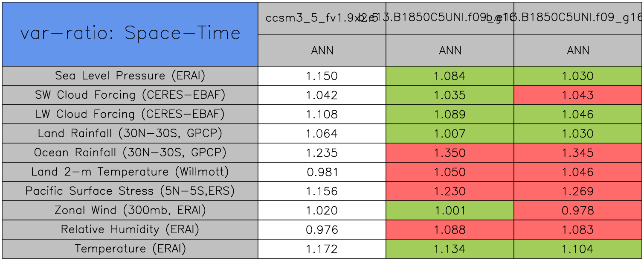The image size is (644, 261).
Task: Select the green 1.001 Zonal Wind cell
Action: [450, 211]
